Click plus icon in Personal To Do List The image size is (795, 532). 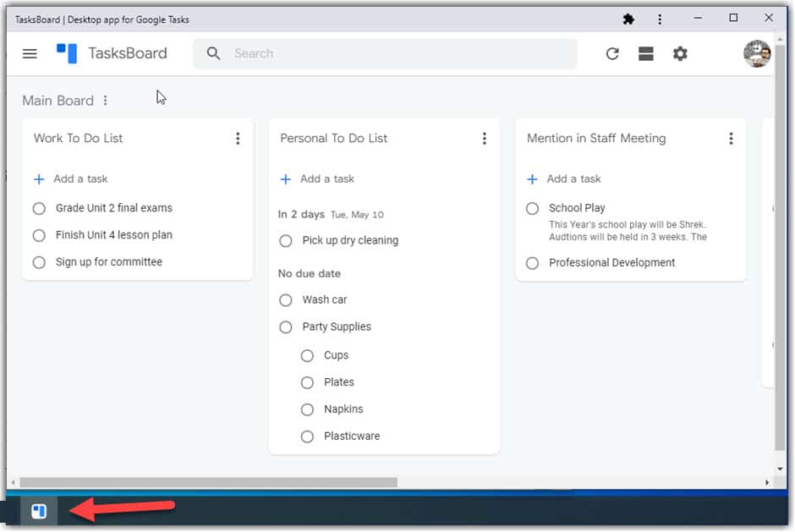pos(286,179)
